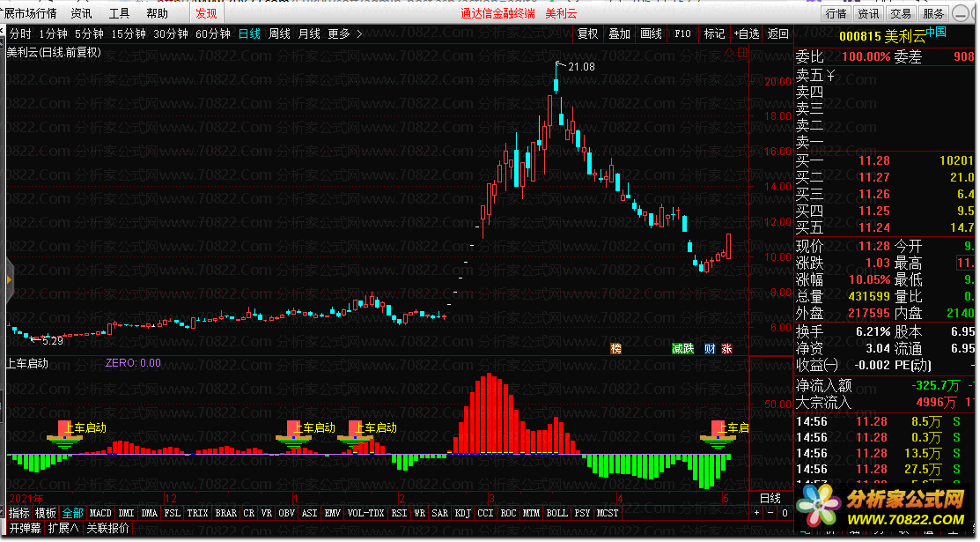This screenshot has width=980, height=542.
Task: Click the 服务 button at top right
Action: (933, 13)
